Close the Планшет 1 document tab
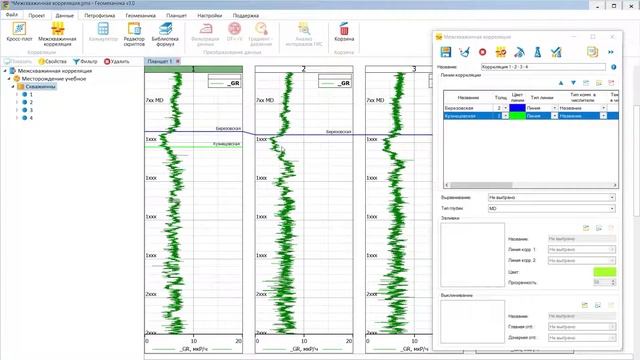This screenshot has height=360, width=640. point(178,61)
